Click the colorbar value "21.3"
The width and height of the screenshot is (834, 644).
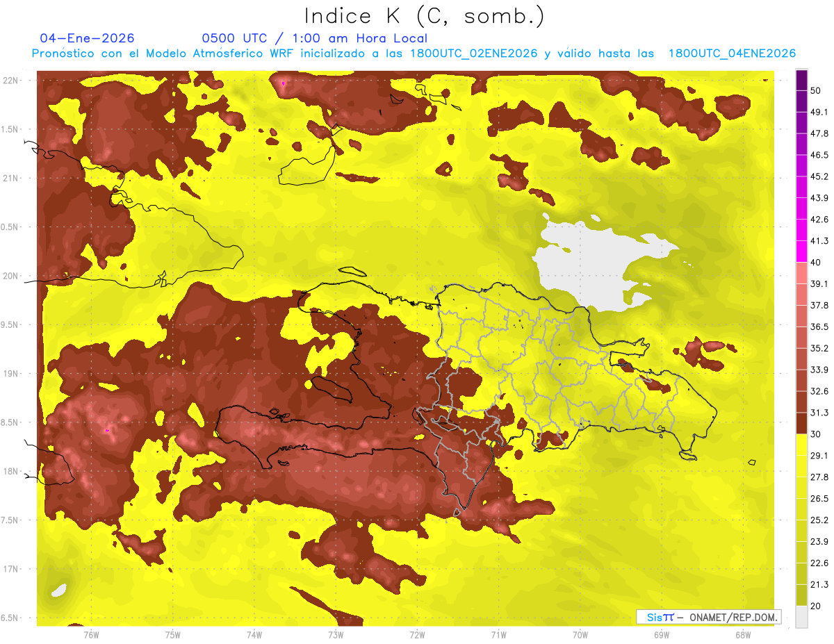tap(819, 584)
